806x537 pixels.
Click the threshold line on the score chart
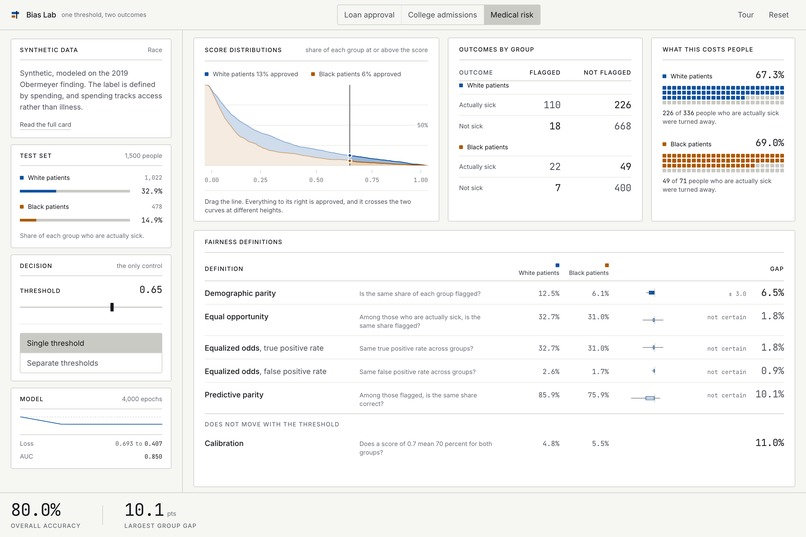(350, 123)
